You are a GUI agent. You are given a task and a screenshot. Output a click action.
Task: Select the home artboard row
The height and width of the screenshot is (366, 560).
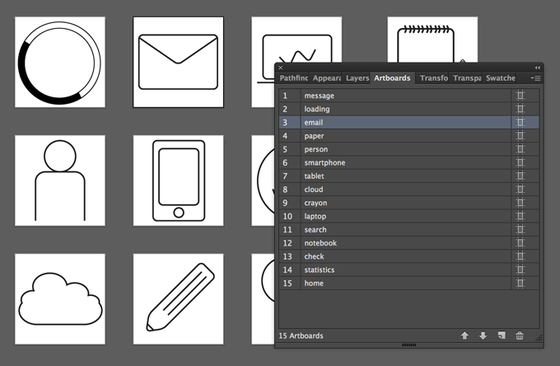click(409, 283)
